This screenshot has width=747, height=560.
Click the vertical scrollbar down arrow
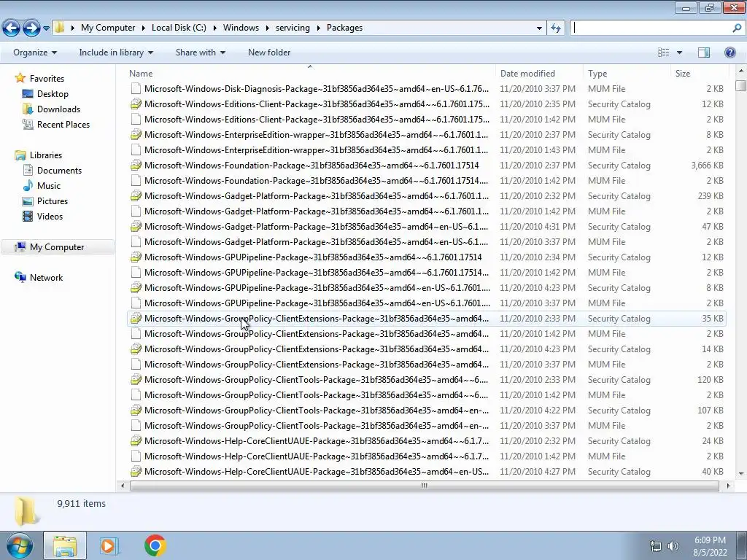point(741,474)
